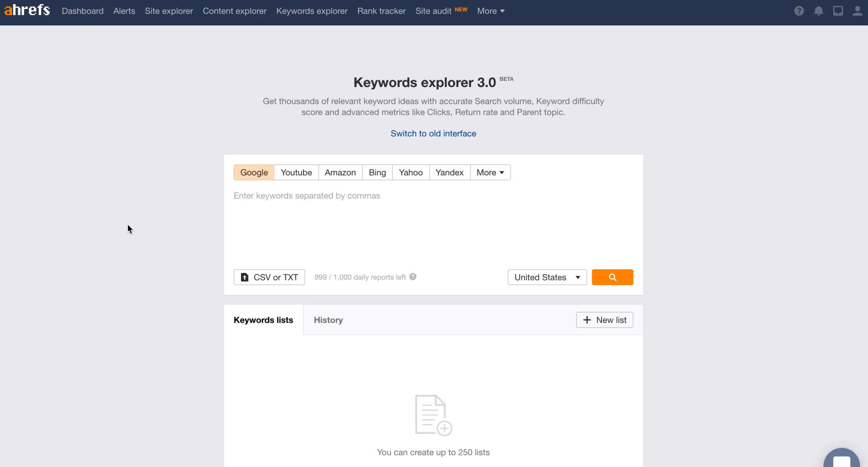This screenshot has height=467, width=868.
Task: Switch to the Keywords lists tab
Action: (x=263, y=320)
